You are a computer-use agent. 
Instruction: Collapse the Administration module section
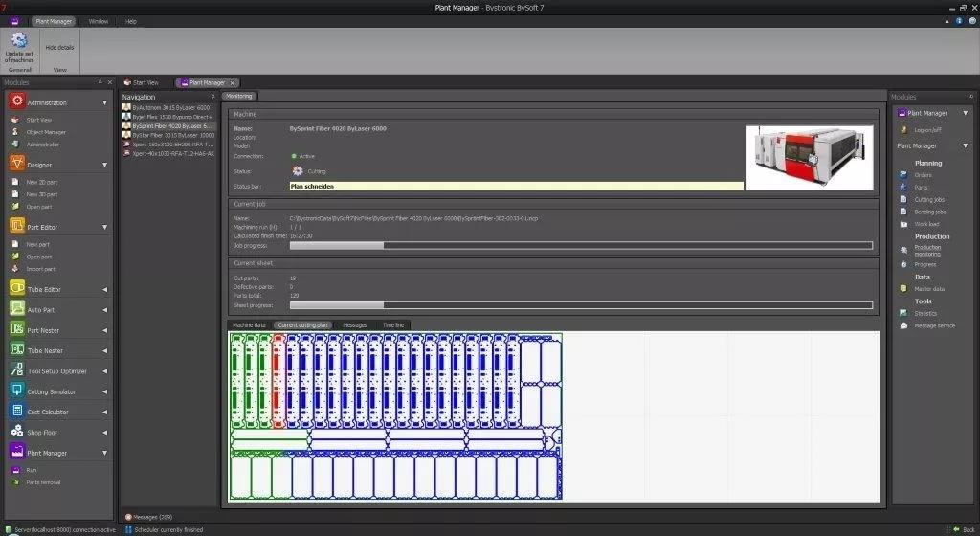click(104, 102)
